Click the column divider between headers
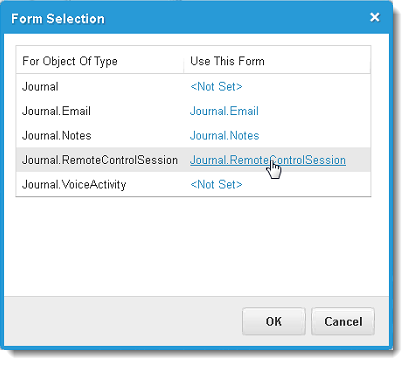Screen dimensions: 408x365 pyautogui.click(x=184, y=61)
